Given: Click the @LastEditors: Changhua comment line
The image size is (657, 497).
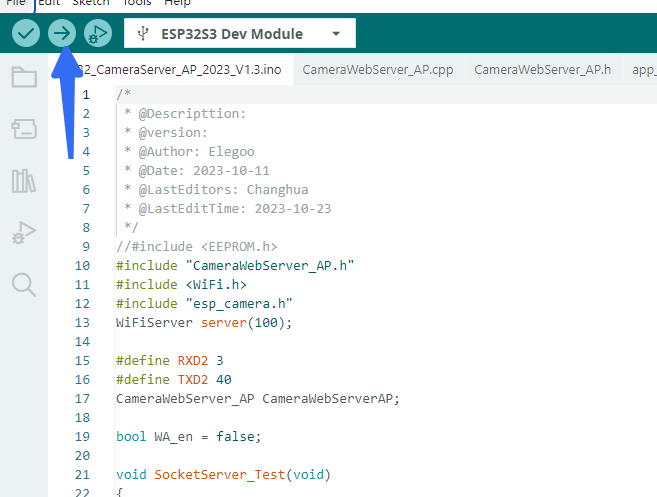Looking at the screenshot, I should coord(216,189).
